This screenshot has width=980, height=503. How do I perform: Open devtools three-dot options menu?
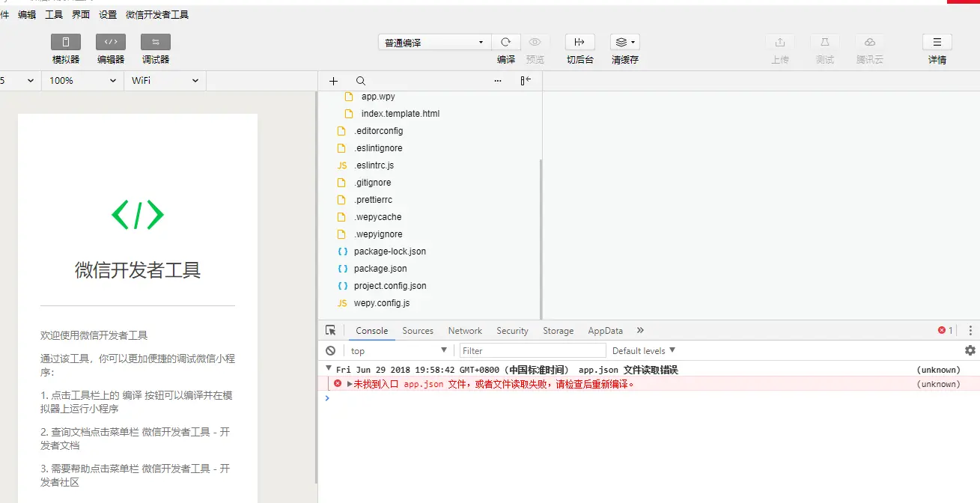970,330
